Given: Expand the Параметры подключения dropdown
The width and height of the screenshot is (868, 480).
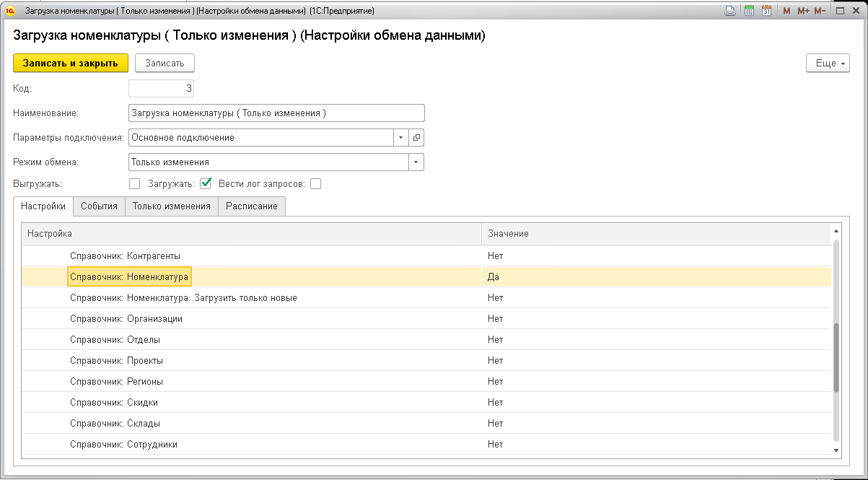Looking at the screenshot, I should point(401,138).
